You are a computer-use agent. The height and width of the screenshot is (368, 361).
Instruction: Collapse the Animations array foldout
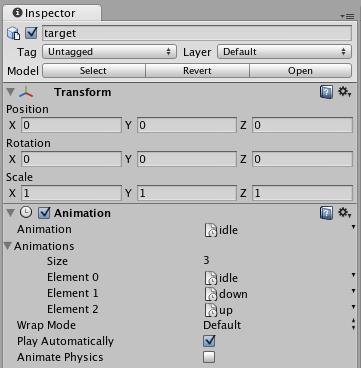tap(8, 246)
